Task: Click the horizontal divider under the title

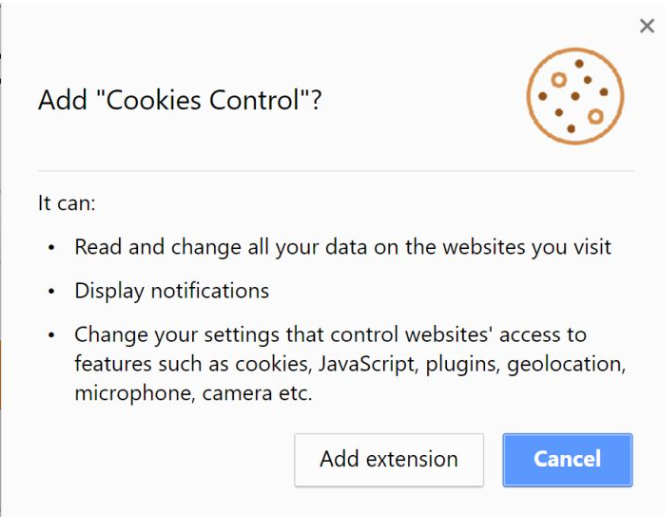Action: click(330, 171)
